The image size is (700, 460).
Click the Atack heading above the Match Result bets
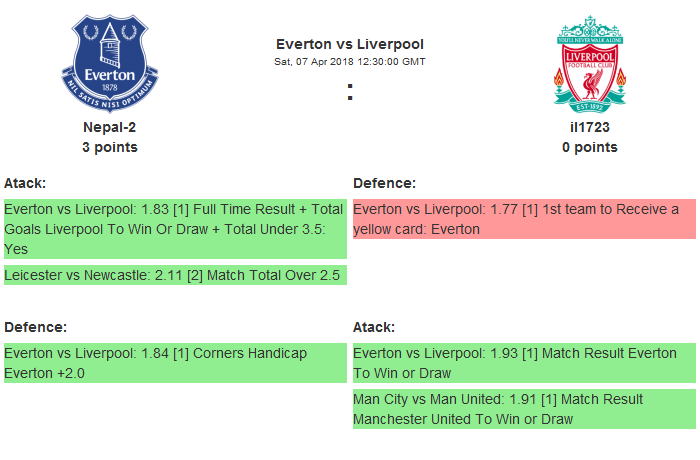point(374,327)
